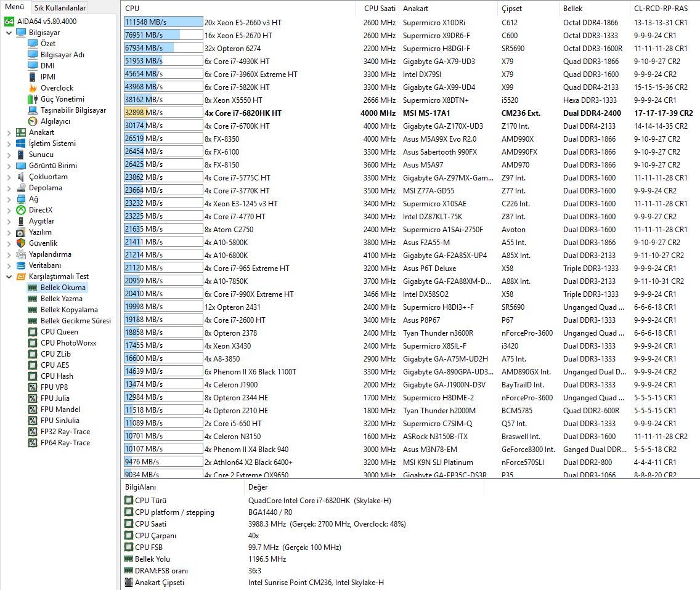Click the CPU Queen benchmark icon
700x590 pixels.
(32, 331)
